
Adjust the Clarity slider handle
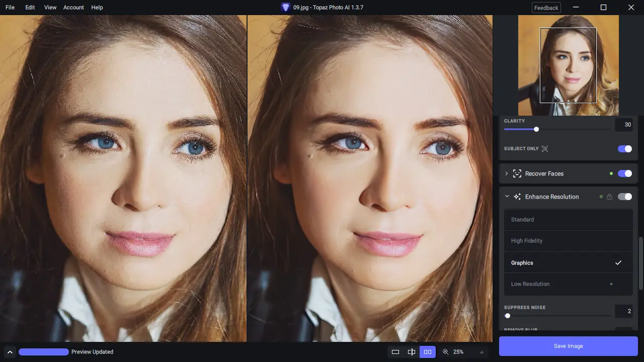coord(536,129)
